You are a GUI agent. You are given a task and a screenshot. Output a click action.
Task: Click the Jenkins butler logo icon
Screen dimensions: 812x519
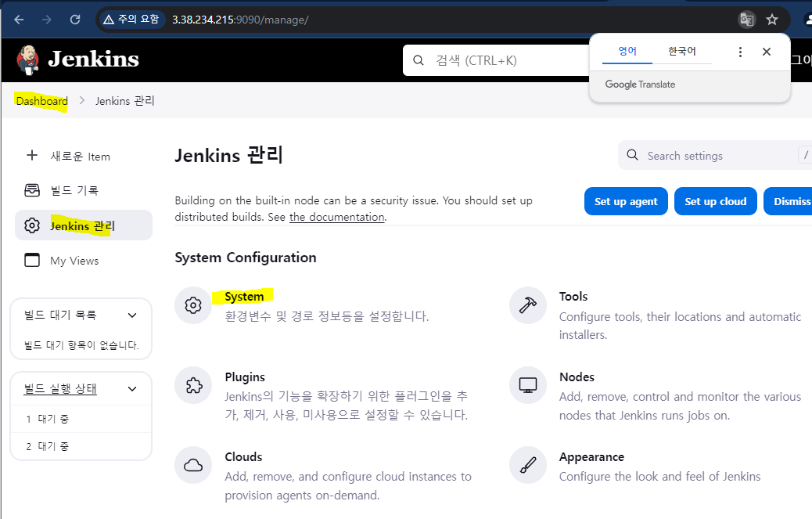(x=27, y=59)
